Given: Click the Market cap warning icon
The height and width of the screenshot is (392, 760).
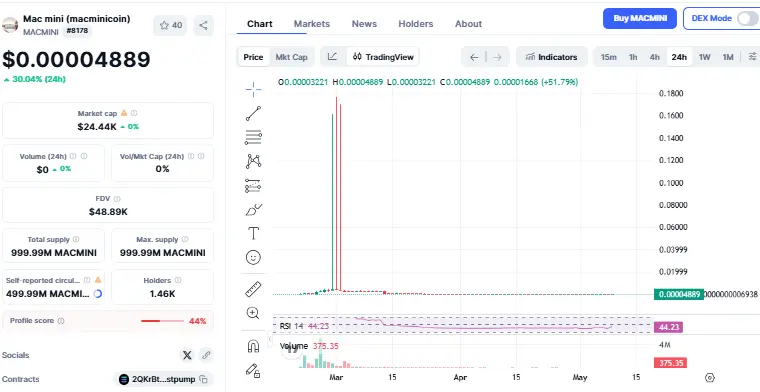Looking at the screenshot, I should [124, 113].
